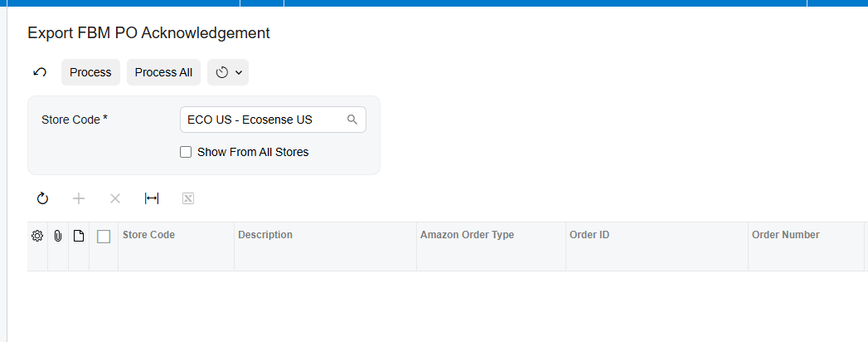Click the notes document column icon

click(79, 236)
